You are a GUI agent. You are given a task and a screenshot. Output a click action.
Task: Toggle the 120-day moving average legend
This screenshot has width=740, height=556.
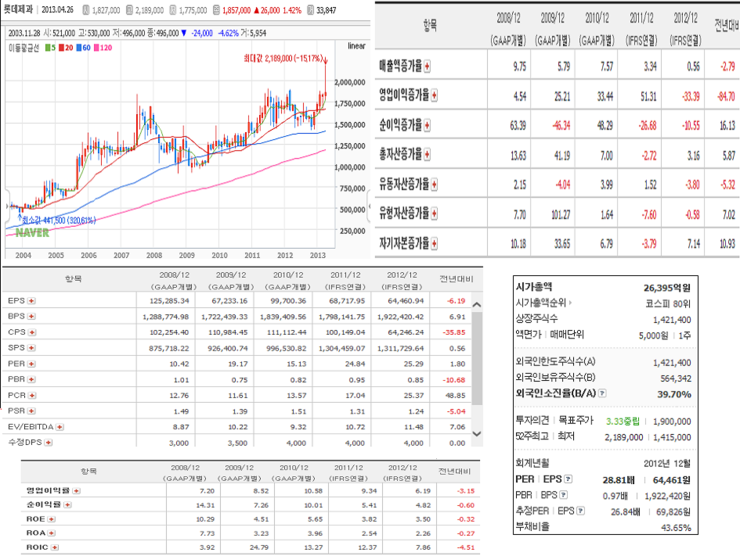pyautogui.click(x=103, y=48)
